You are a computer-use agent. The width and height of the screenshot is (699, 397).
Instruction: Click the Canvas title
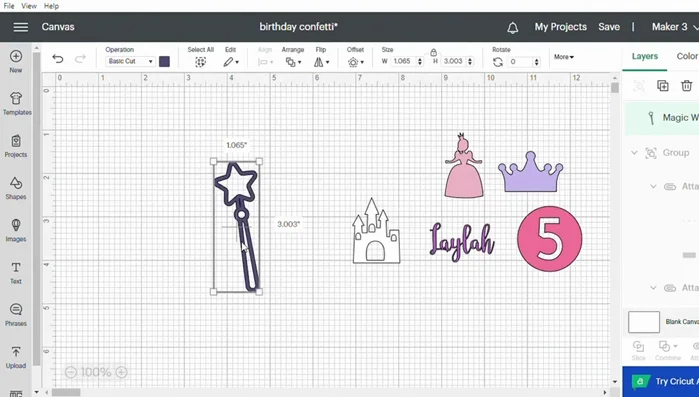coord(58,27)
